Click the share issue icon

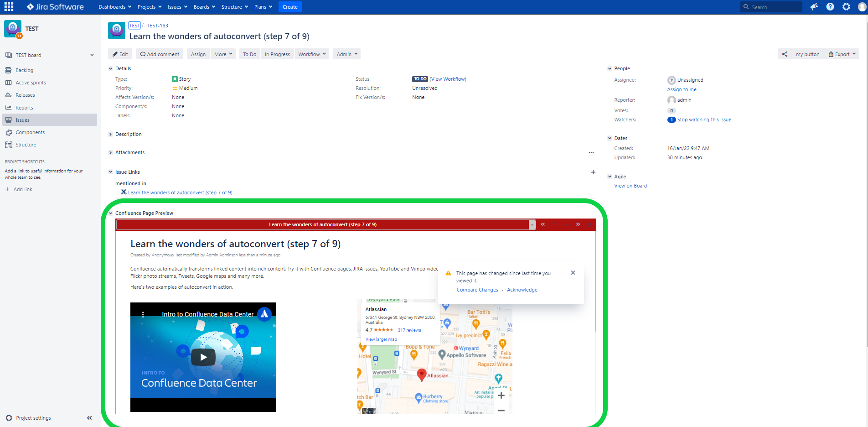click(785, 54)
